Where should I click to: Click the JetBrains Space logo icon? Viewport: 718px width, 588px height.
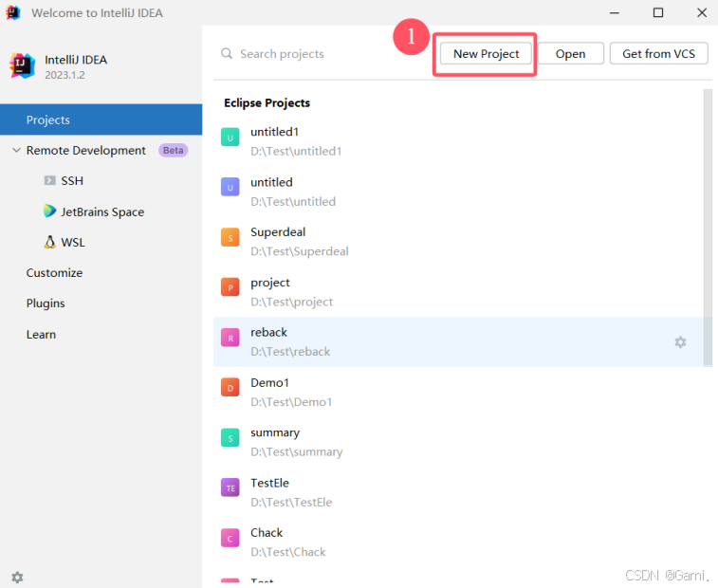[49, 211]
